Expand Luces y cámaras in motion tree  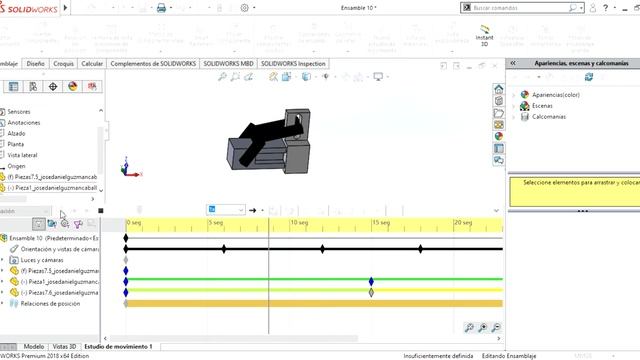(x=2, y=260)
